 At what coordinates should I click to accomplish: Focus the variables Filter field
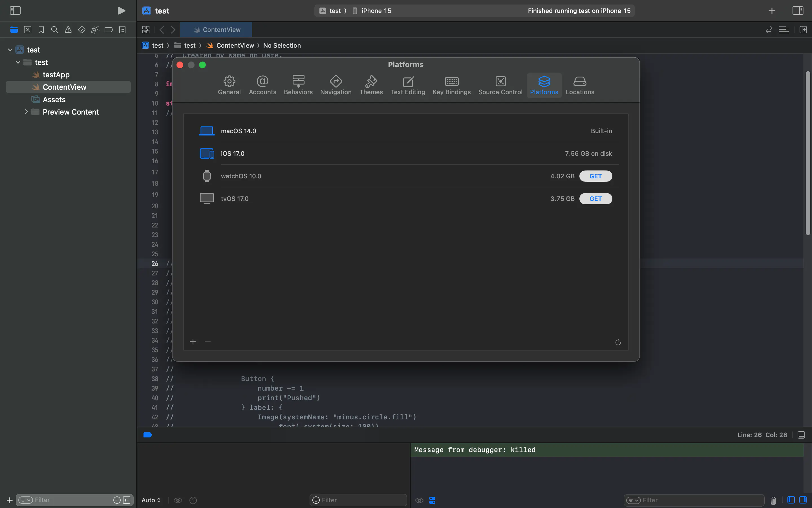click(358, 500)
